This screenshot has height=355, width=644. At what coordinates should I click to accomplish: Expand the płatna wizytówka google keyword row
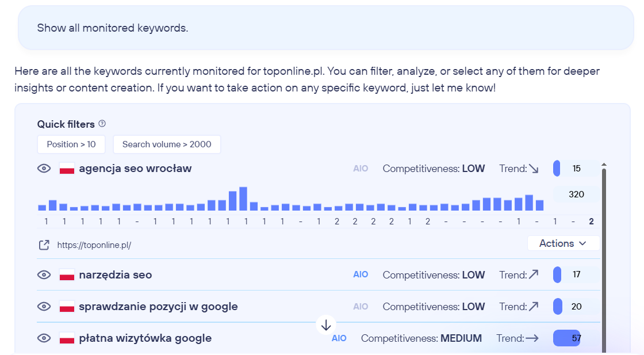(x=145, y=338)
